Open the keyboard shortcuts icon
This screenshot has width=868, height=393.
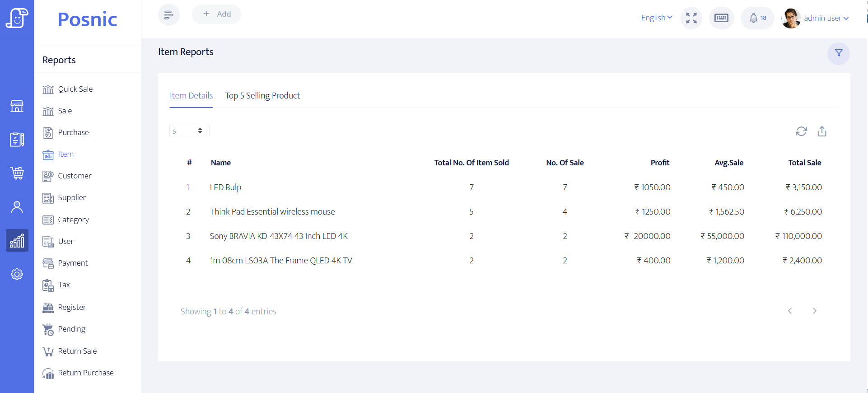[721, 18]
